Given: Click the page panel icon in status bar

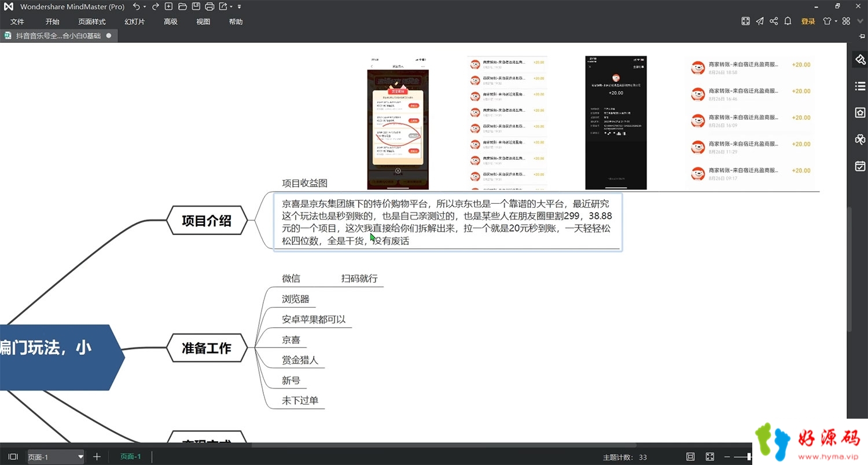Looking at the screenshot, I should point(13,457).
